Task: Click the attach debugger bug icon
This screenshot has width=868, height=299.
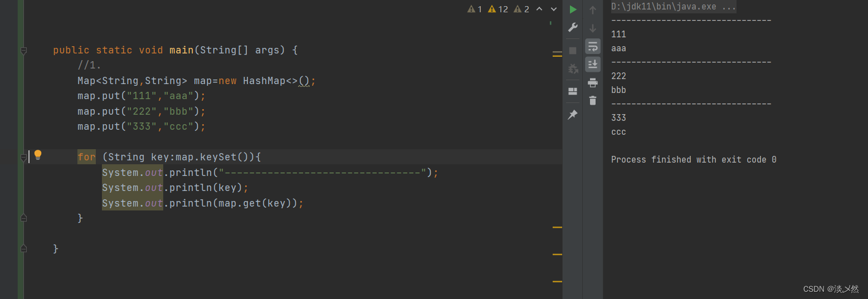Action: (573, 69)
